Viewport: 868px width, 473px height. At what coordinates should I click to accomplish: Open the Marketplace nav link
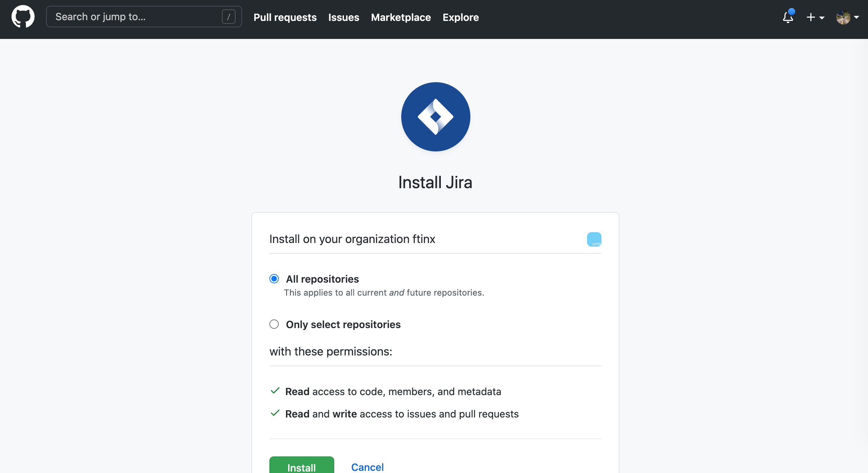pos(401,17)
